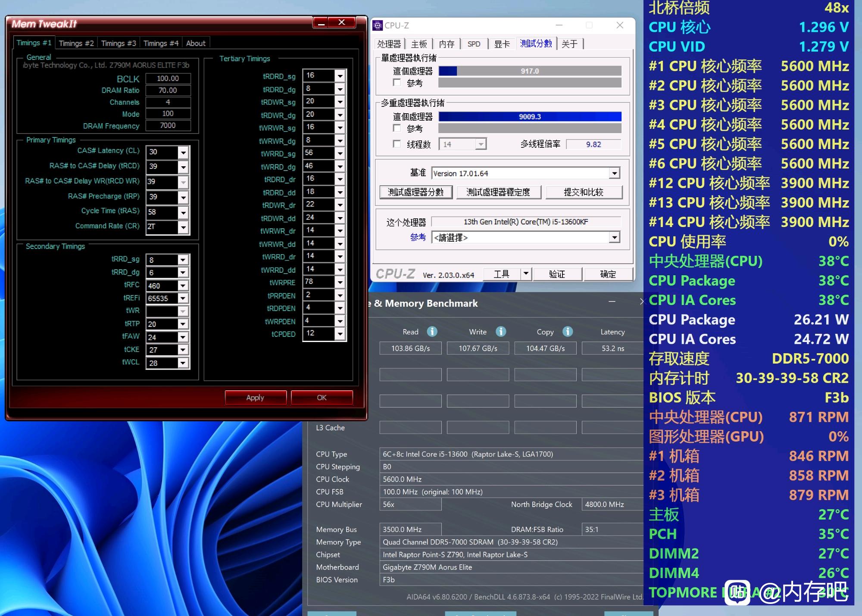862x616 pixels.
Task: Expand the CPU-Z tools dropdown arrow
Action: pyautogui.click(x=526, y=274)
